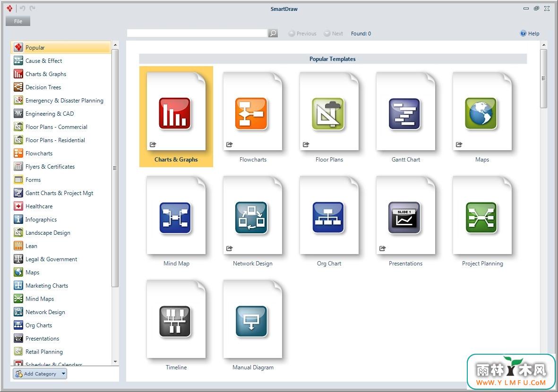Click the Redo arrow in title bar

click(x=33, y=8)
